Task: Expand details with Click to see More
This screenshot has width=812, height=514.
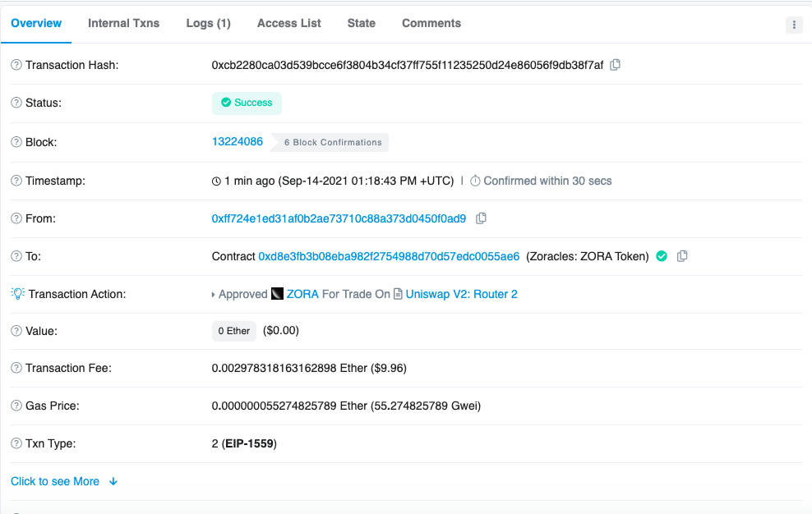Action: point(64,481)
